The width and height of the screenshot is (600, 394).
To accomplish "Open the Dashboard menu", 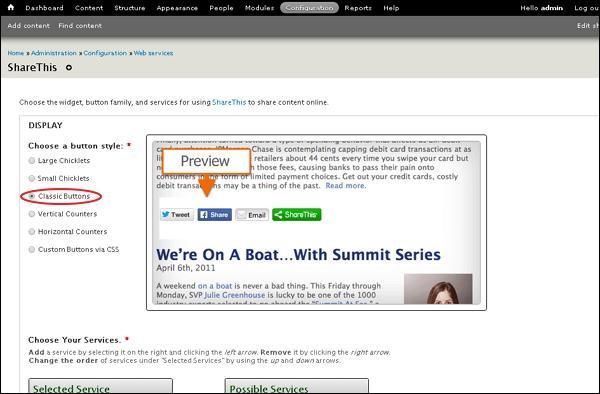I will tap(44, 8).
